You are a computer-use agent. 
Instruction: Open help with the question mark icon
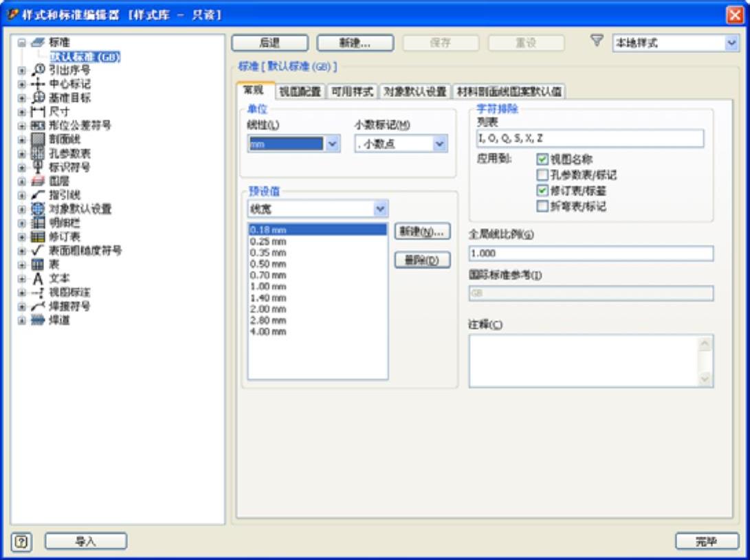(x=21, y=542)
